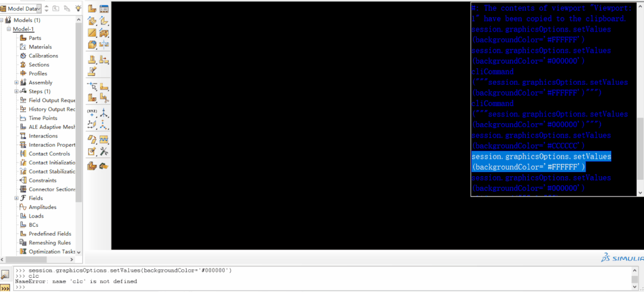Choose the Create Datum Plane tool

tap(92, 124)
